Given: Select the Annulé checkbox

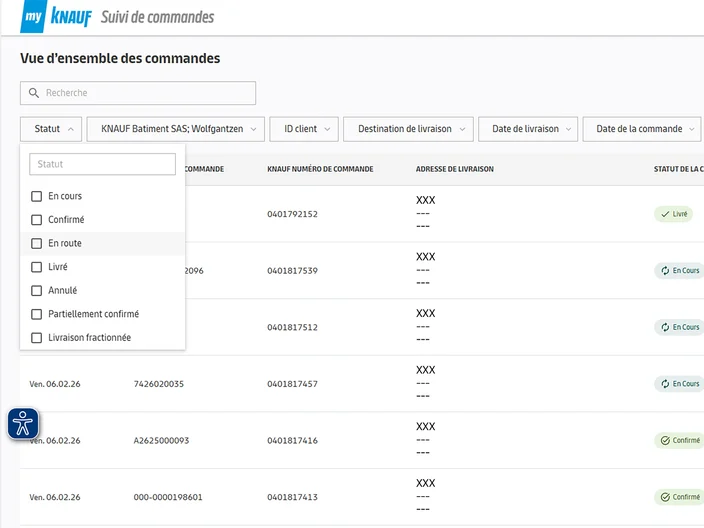Looking at the screenshot, I should pyautogui.click(x=36, y=290).
